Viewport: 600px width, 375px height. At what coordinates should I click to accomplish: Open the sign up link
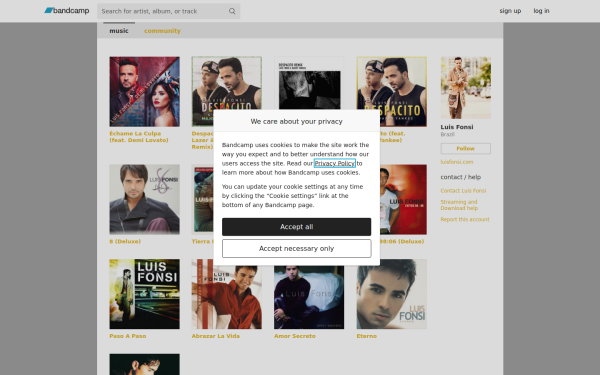(x=510, y=11)
